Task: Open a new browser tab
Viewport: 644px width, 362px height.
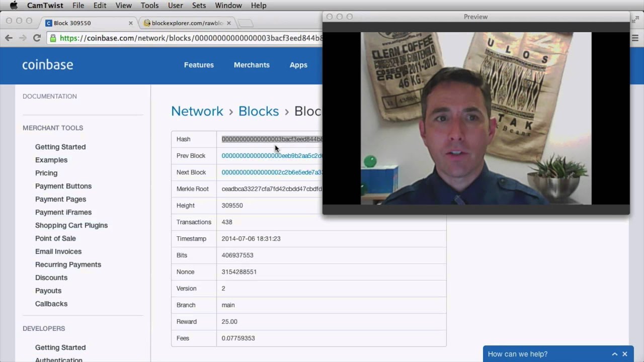Action: (245, 23)
